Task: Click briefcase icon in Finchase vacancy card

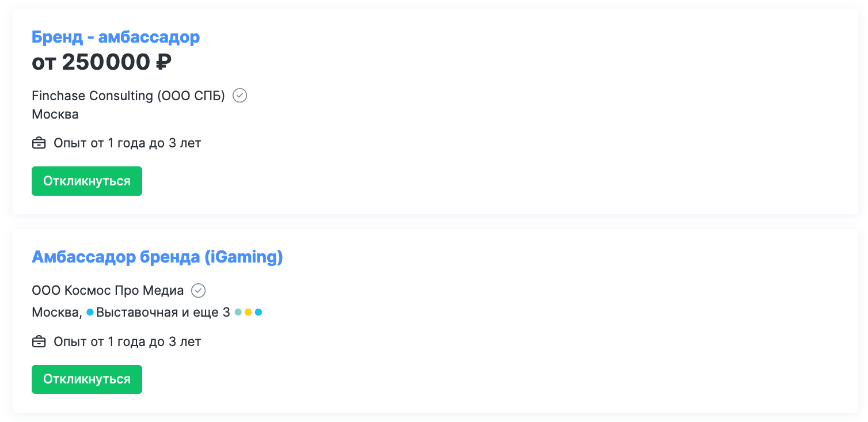Action: click(x=39, y=143)
